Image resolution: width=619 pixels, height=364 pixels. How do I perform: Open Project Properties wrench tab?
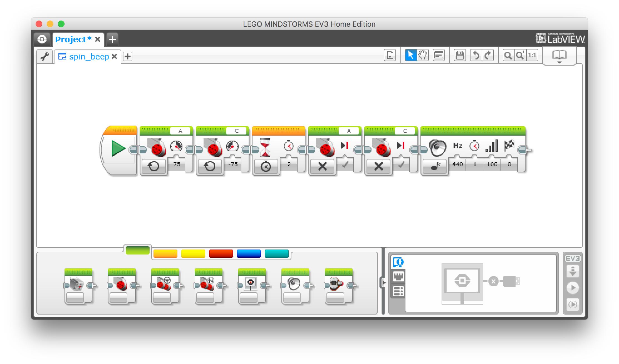(x=45, y=56)
